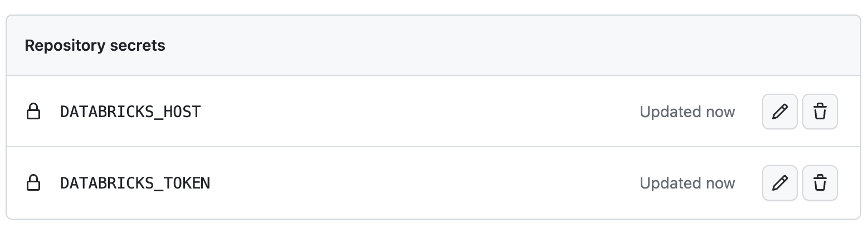The height and width of the screenshot is (232, 868).
Task: Click the blank middle of the DATABRICKS_TOKEN row
Action: click(x=418, y=183)
